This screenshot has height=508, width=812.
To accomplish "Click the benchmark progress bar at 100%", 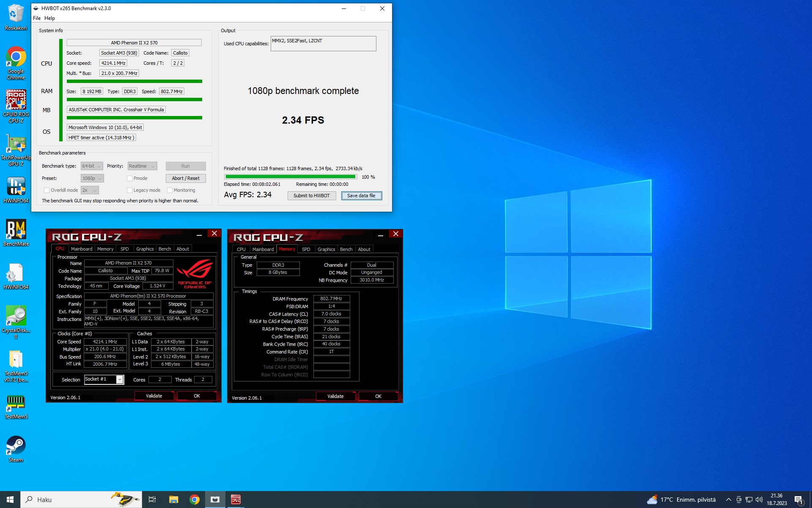I will tap(291, 177).
